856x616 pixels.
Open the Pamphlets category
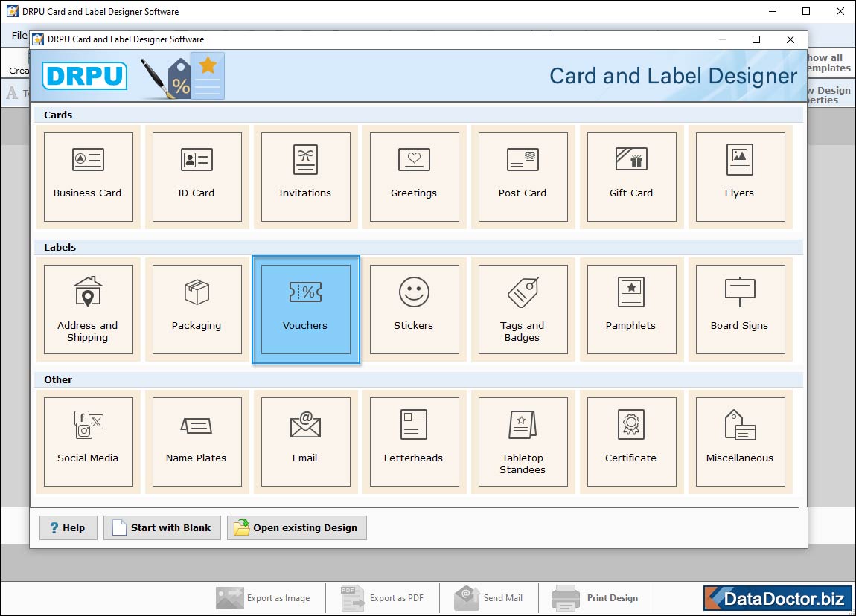(x=632, y=309)
